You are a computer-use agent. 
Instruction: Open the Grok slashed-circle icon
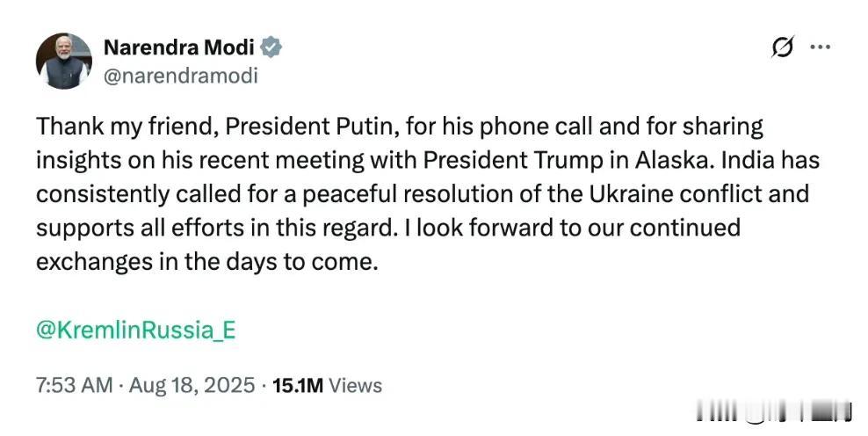(783, 47)
